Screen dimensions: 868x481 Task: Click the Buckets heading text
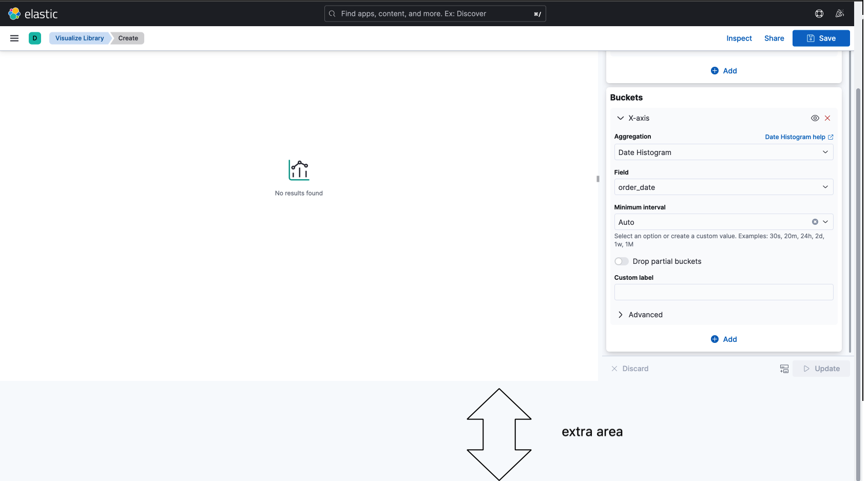626,98
